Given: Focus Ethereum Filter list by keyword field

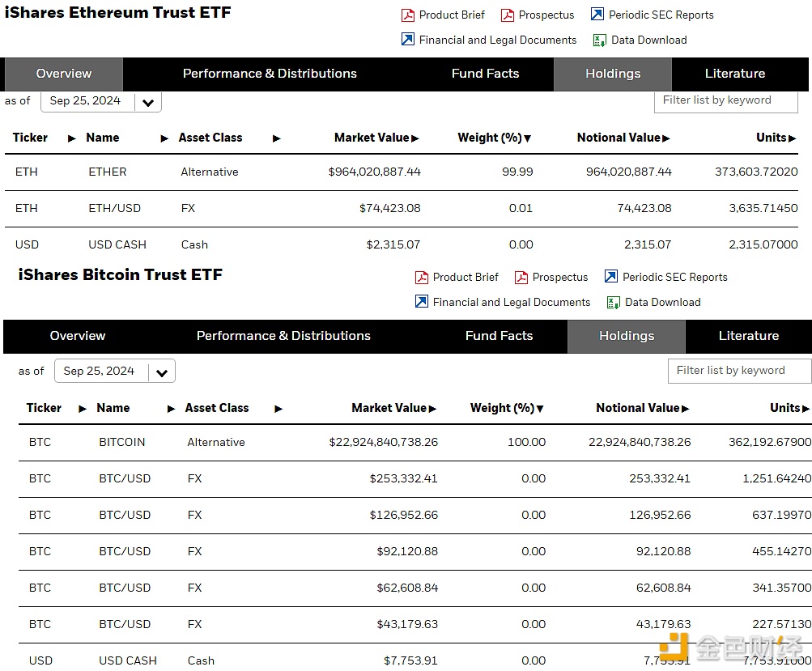Looking at the screenshot, I should click(x=726, y=101).
